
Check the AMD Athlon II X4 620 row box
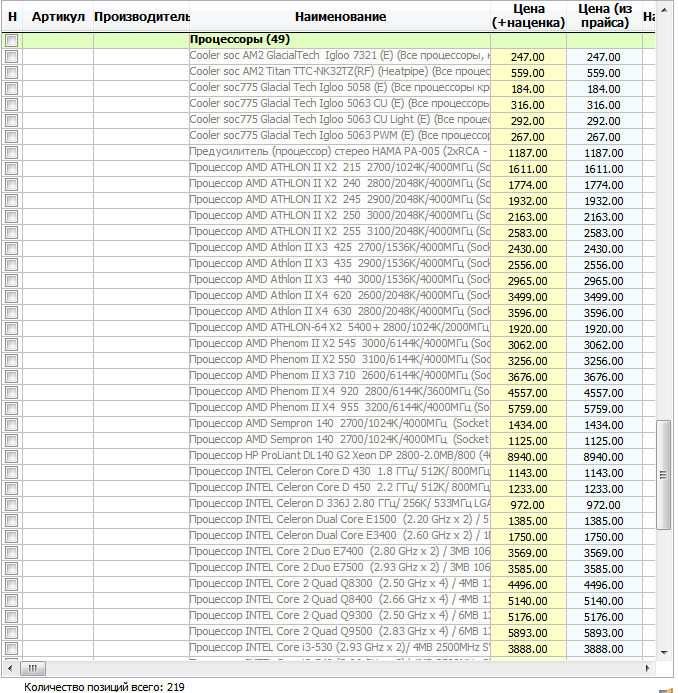[x=11, y=297]
